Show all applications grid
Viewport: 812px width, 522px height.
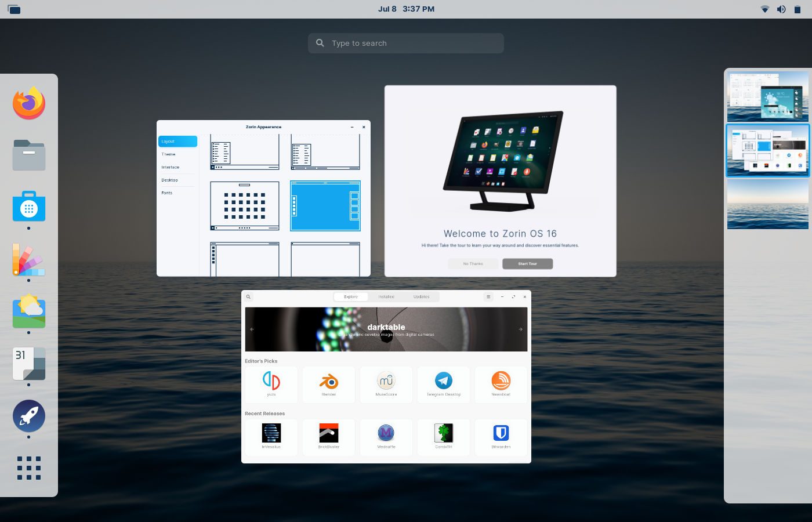(x=29, y=468)
